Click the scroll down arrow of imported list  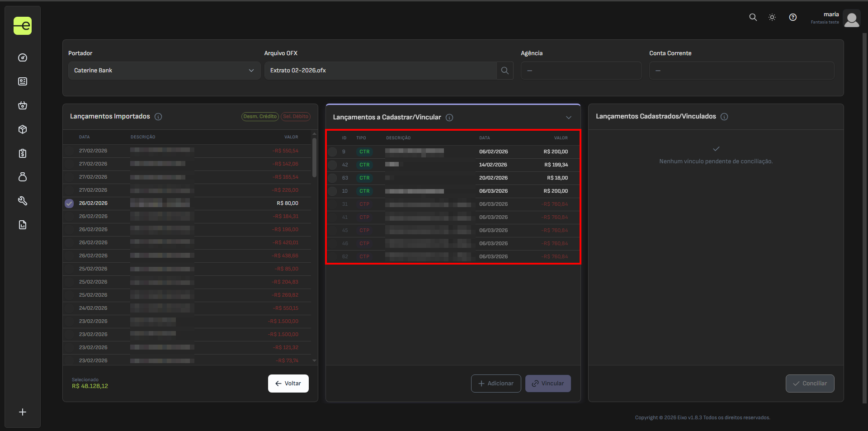tap(314, 361)
